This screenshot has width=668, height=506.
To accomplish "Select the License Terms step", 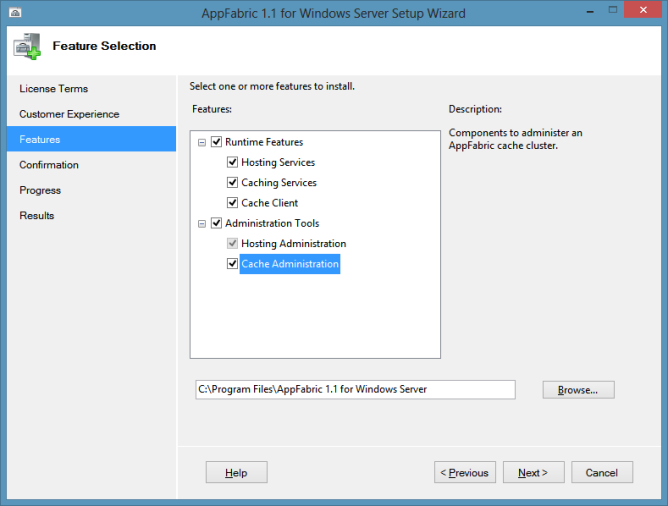I will 53,89.
